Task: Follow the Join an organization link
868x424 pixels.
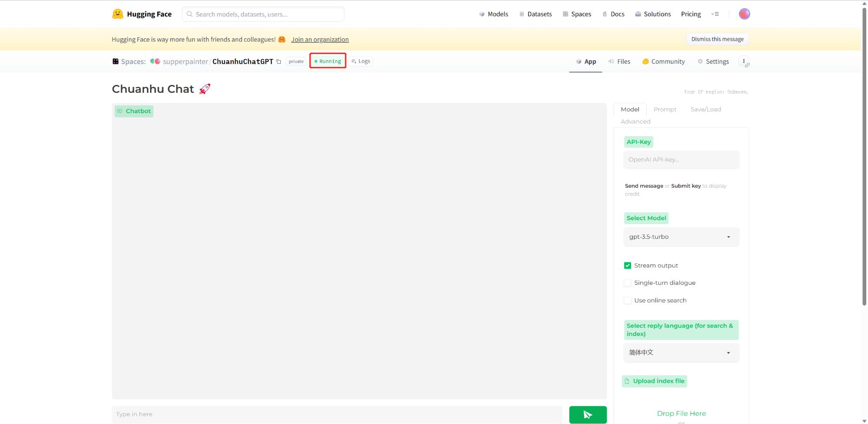Action: 320,39
